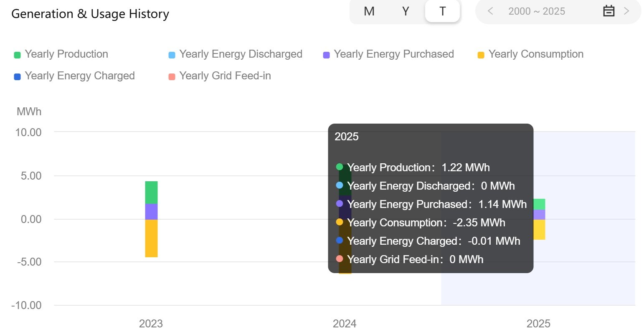The image size is (644, 332).
Task: Open the calendar date picker icon
Action: click(x=609, y=11)
